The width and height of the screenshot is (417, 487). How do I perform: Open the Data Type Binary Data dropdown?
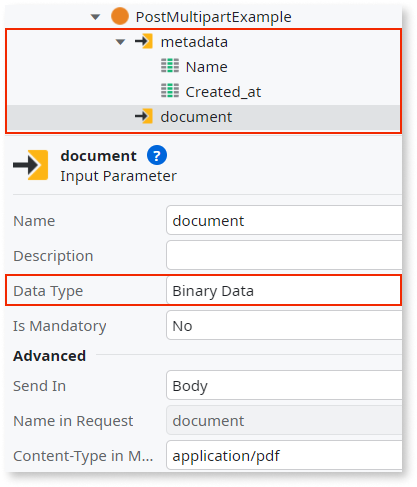click(x=284, y=290)
